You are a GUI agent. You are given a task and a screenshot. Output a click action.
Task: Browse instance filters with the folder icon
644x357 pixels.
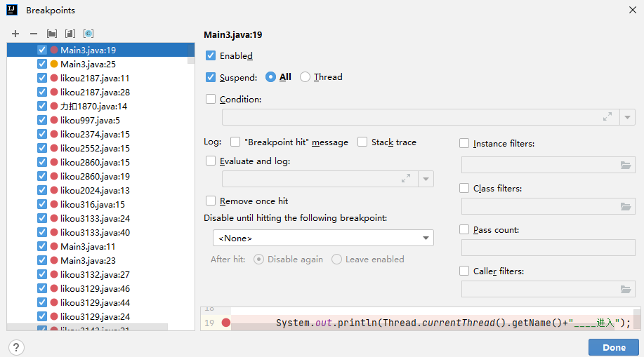tap(626, 165)
